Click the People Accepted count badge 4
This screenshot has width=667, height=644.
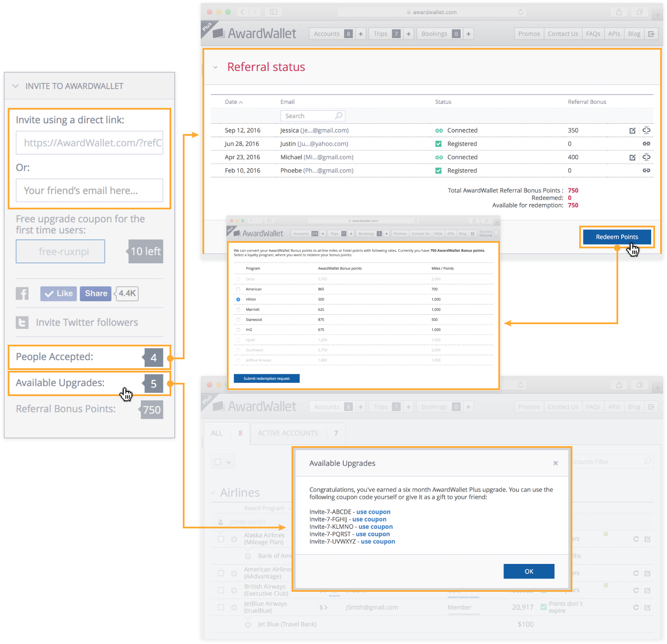click(x=153, y=358)
